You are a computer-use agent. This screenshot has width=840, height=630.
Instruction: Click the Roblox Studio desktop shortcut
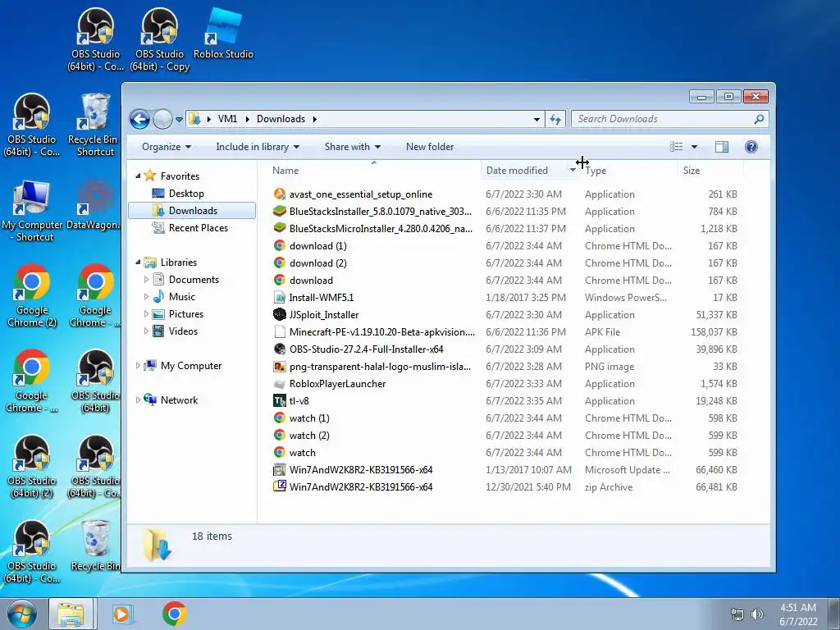[223, 34]
